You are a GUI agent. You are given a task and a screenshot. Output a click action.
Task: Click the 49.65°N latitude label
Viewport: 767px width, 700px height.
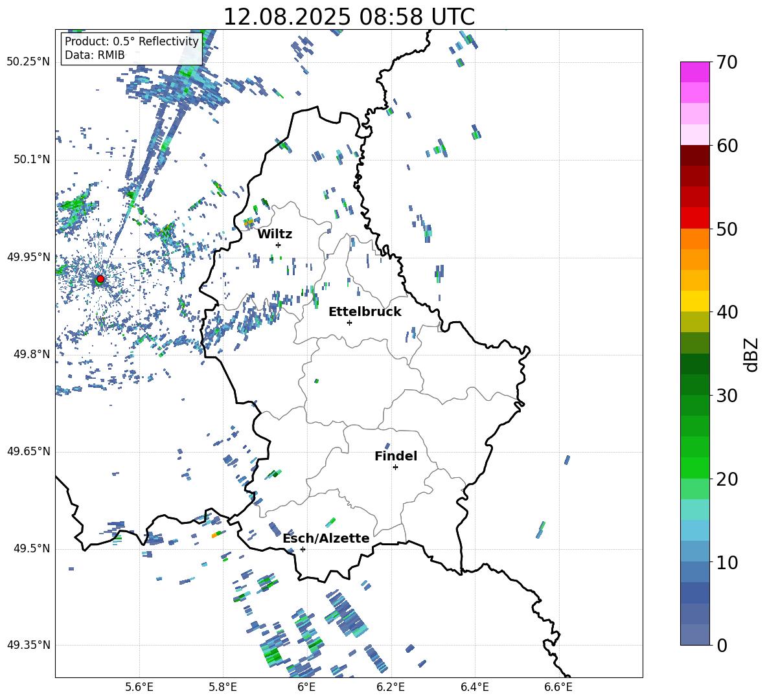pyautogui.click(x=29, y=451)
